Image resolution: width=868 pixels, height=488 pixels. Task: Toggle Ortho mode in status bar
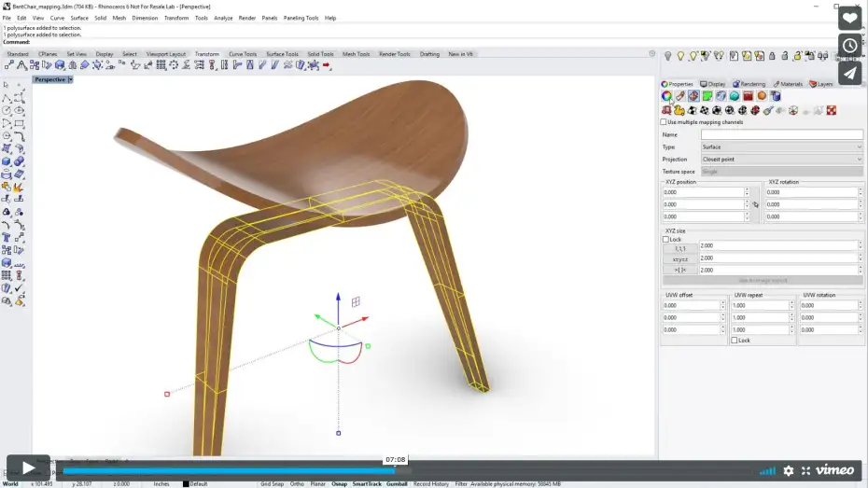tap(297, 483)
